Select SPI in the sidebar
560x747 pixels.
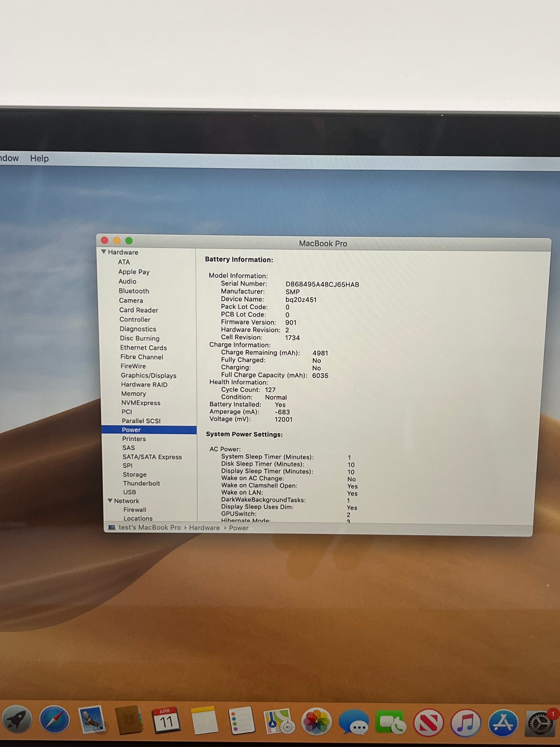pos(128,466)
